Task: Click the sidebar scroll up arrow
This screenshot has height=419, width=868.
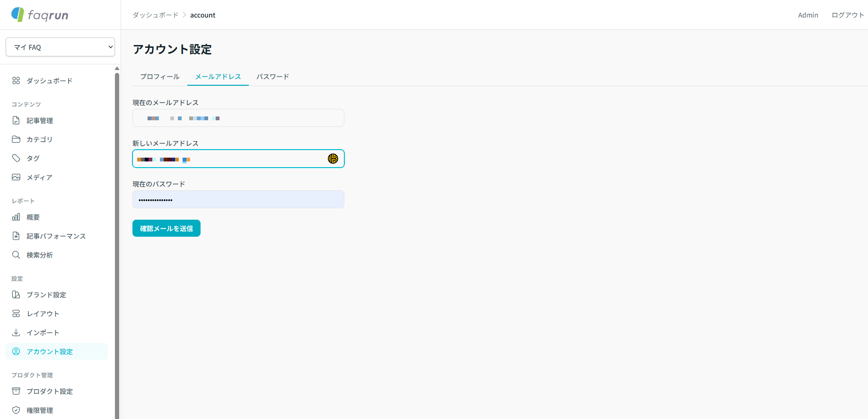Action: 117,69
